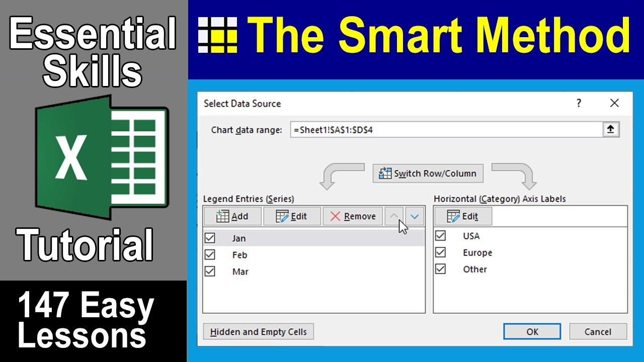The height and width of the screenshot is (362, 644).
Task: Select the Jan series row
Action: point(314,238)
